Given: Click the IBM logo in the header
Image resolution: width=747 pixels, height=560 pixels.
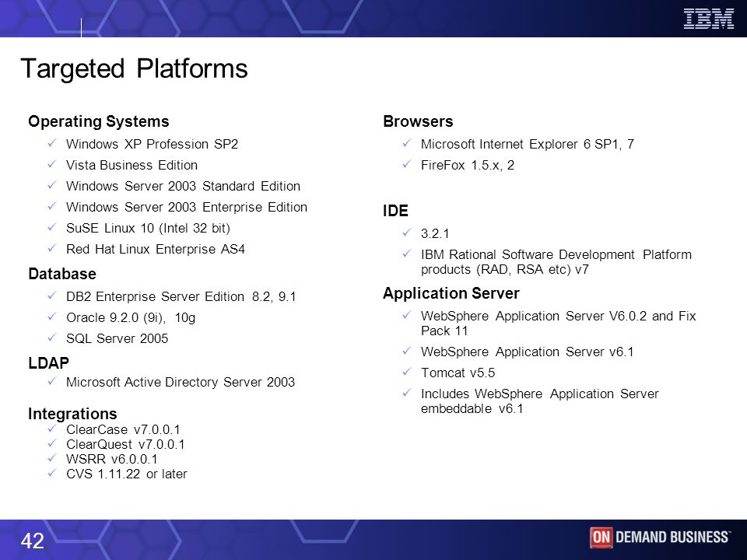Looking at the screenshot, I should [708, 19].
